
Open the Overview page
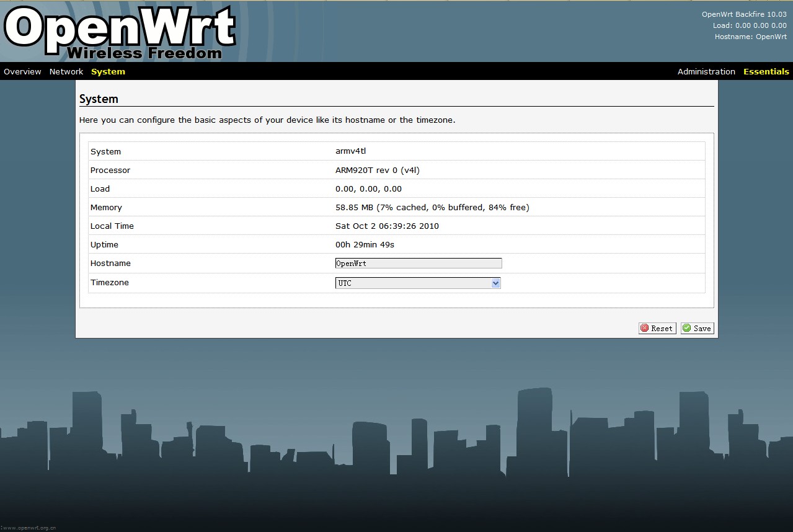click(22, 71)
